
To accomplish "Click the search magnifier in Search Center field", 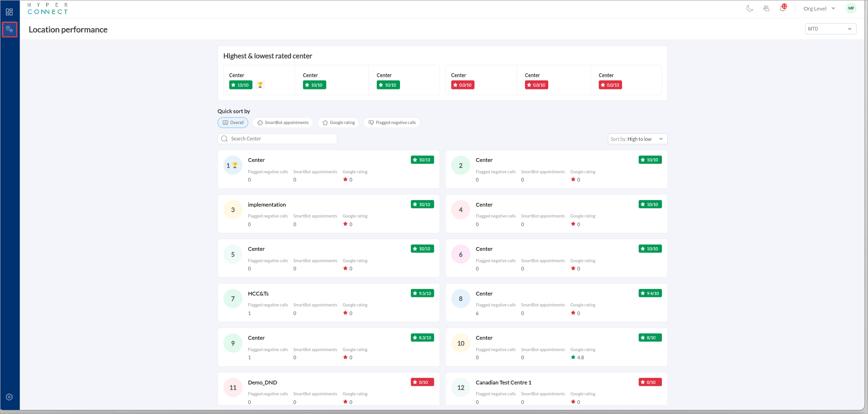I will click(224, 138).
